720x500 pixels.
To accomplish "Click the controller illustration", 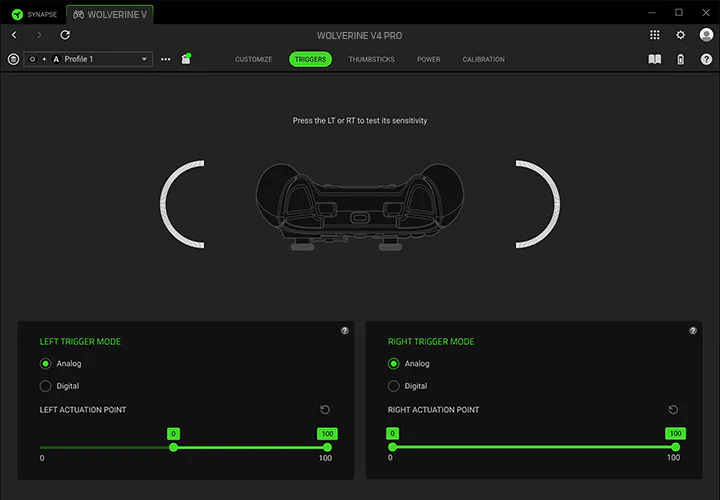I will coord(360,207).
